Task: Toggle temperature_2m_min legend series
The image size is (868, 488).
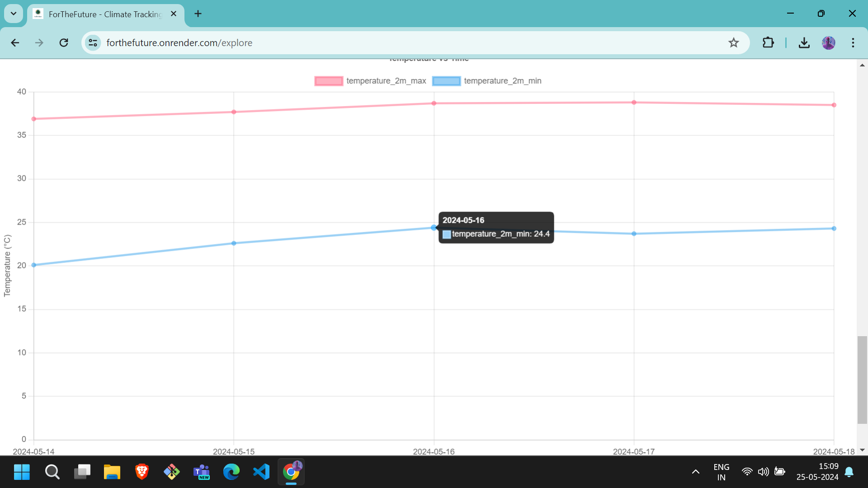Action: pos(502,81)
